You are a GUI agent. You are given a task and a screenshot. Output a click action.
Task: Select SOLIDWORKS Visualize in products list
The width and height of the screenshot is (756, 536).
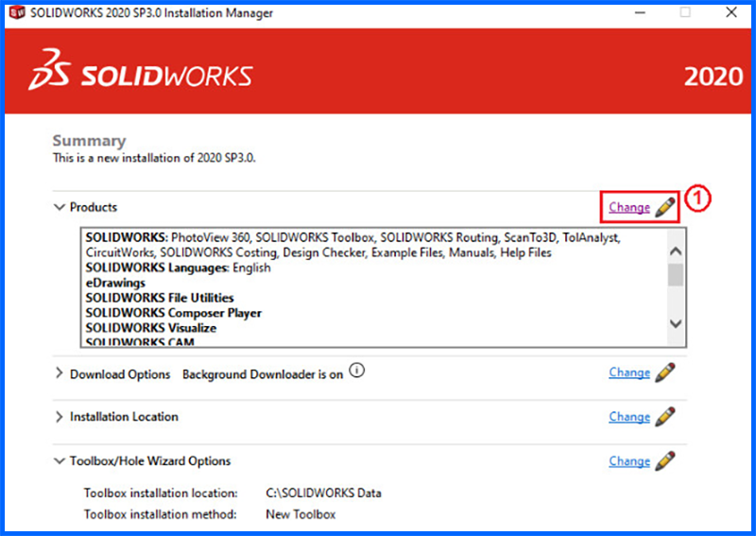151,328
